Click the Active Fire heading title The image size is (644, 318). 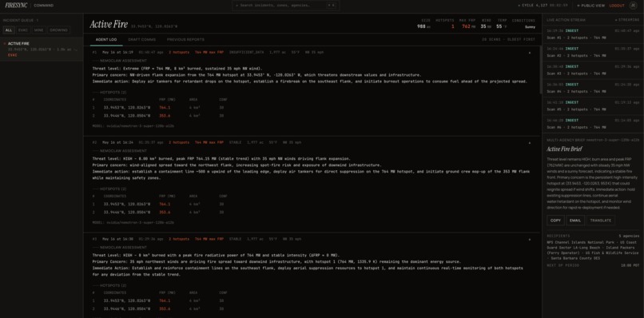coord(109,24)
